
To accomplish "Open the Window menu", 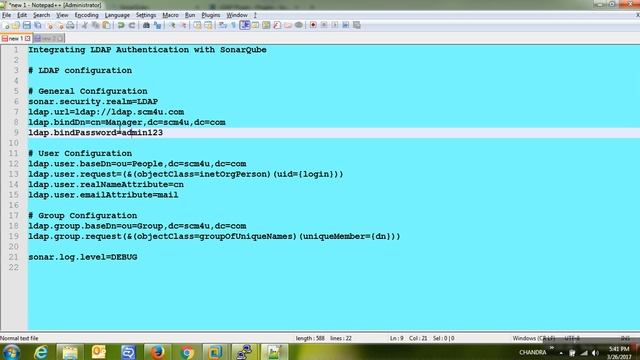I will 237,15.
